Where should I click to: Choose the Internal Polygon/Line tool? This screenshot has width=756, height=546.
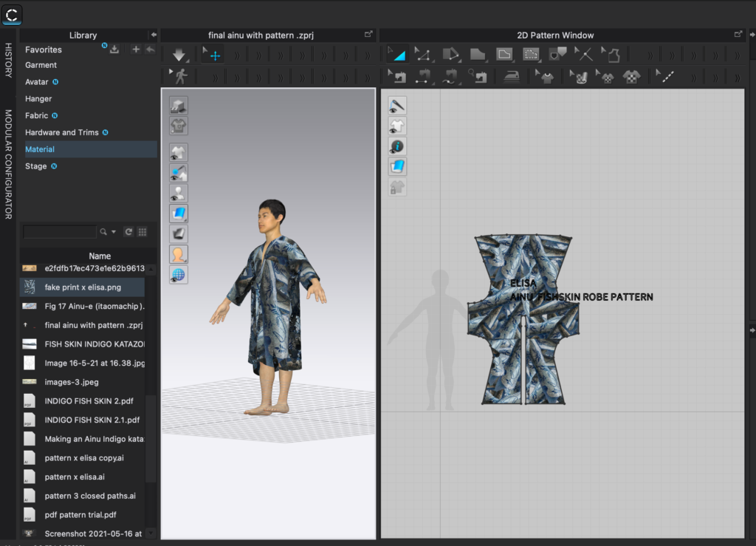(x=504, y=55)
